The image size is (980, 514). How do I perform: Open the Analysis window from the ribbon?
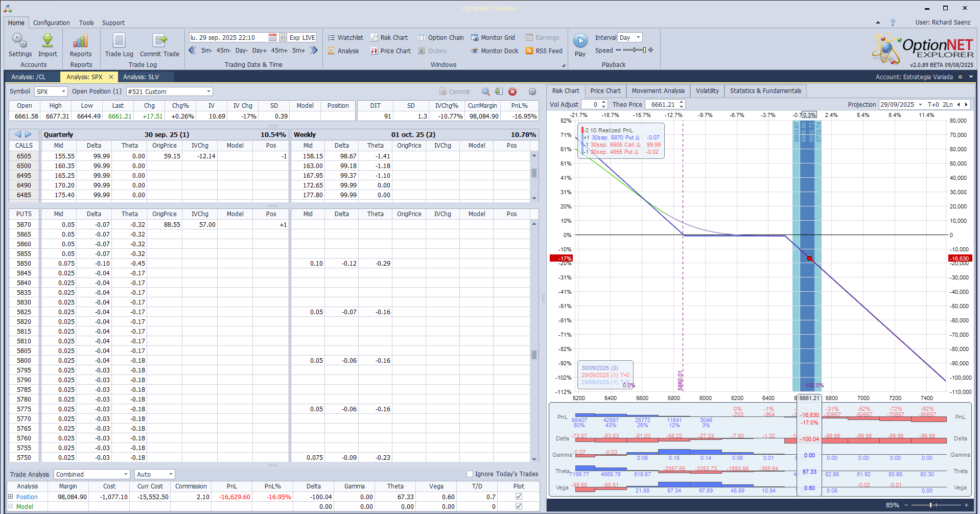(x=343, y=51)
